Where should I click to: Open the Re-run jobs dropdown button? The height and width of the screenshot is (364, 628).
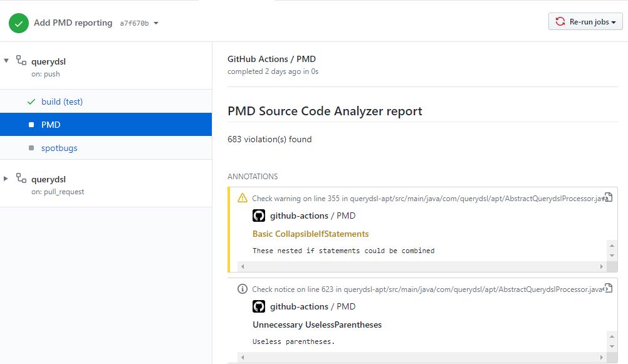click(x=585, y=22)
